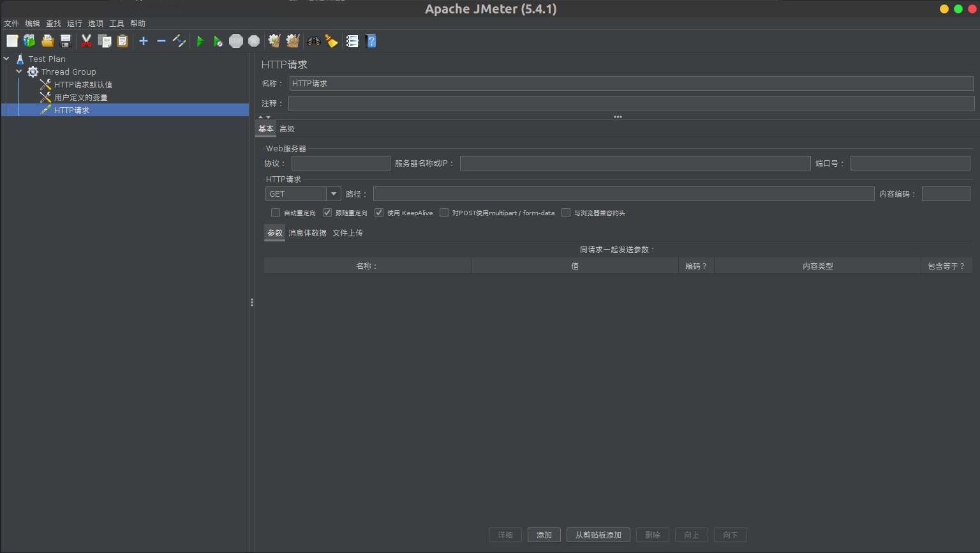Click the Search binoculars icon
Screen dimensions: 980x553
314,41
